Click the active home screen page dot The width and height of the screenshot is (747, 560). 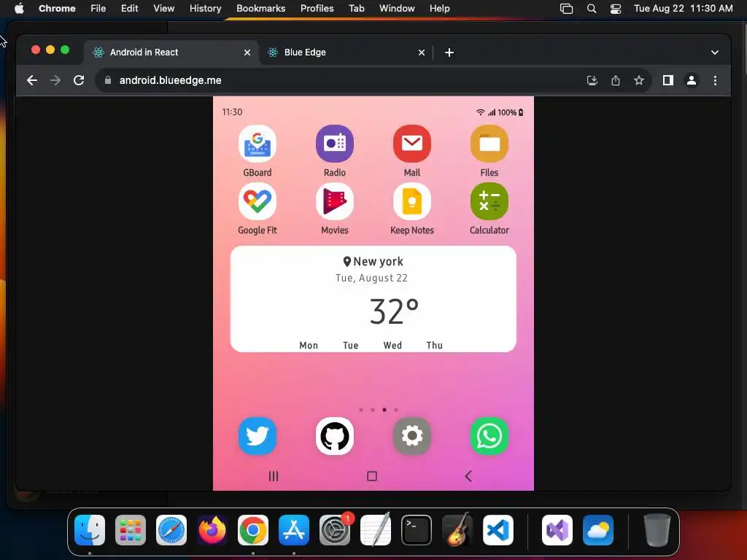[x=384, y=410]
